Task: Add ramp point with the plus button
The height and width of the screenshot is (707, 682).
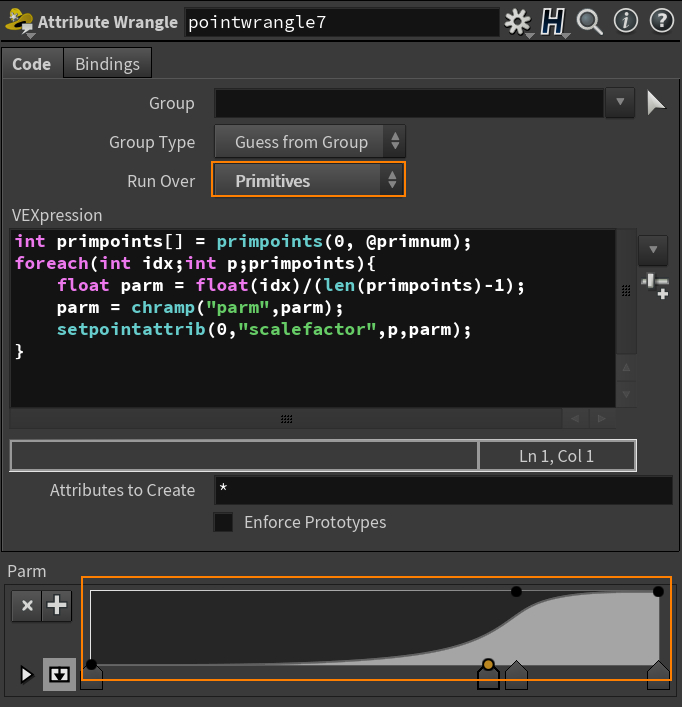Action: [57, 605]
